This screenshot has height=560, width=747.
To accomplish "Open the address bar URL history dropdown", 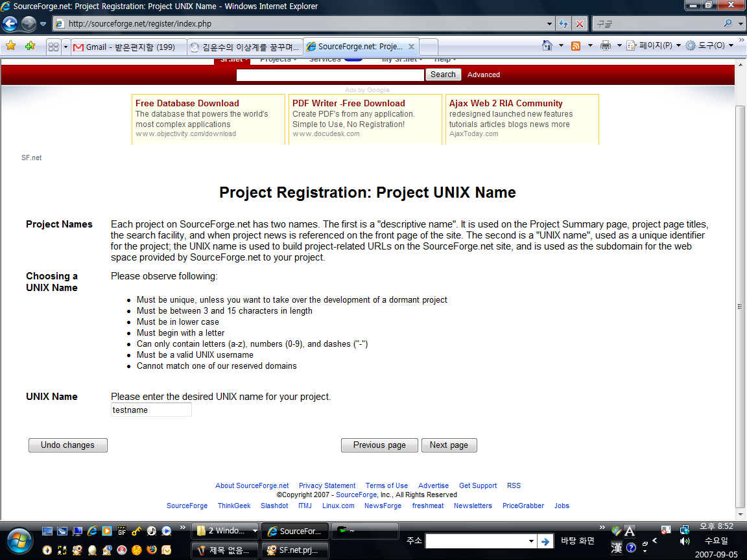I will pyautogui.click(x=549, y=24).
